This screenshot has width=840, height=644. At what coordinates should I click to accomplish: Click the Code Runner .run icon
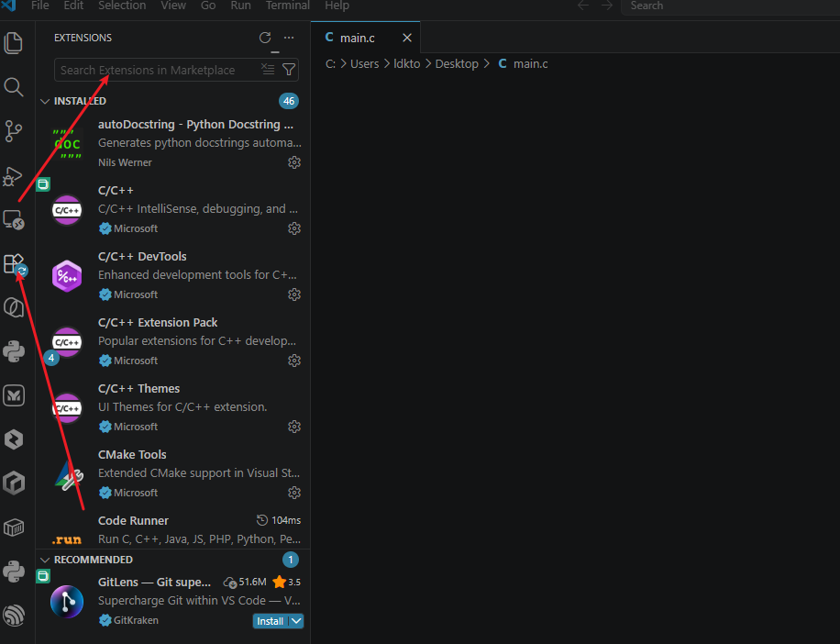[x=67, y=539]
